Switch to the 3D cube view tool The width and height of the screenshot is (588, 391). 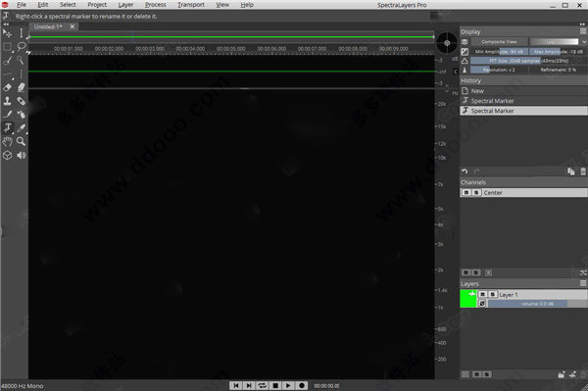(x=7, y=155)
